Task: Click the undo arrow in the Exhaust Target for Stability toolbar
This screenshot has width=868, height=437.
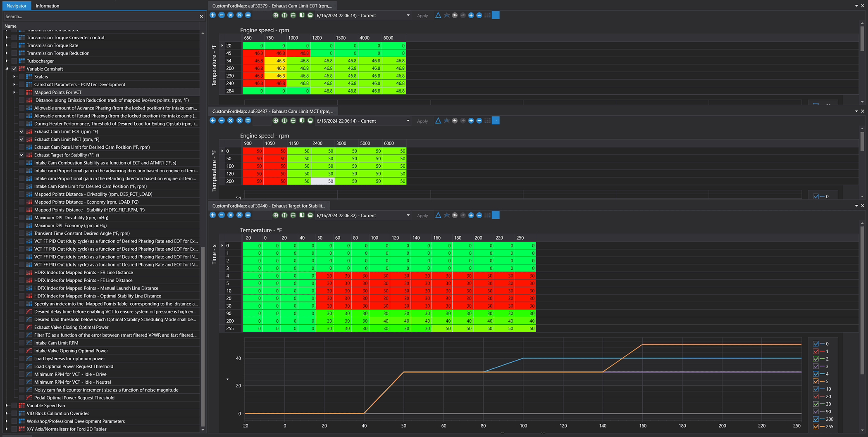Action: tap(455, 215)
